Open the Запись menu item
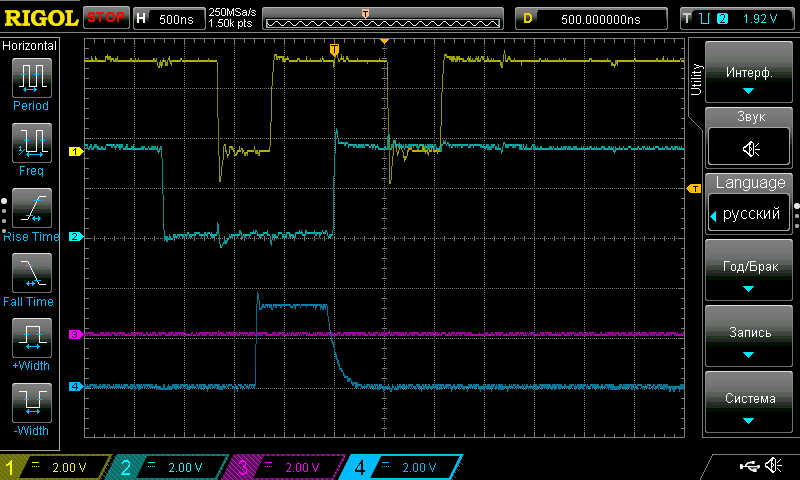 (749, 337)
